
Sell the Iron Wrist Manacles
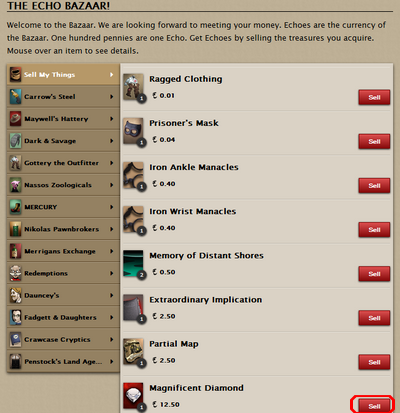click(x=374, y=230)
